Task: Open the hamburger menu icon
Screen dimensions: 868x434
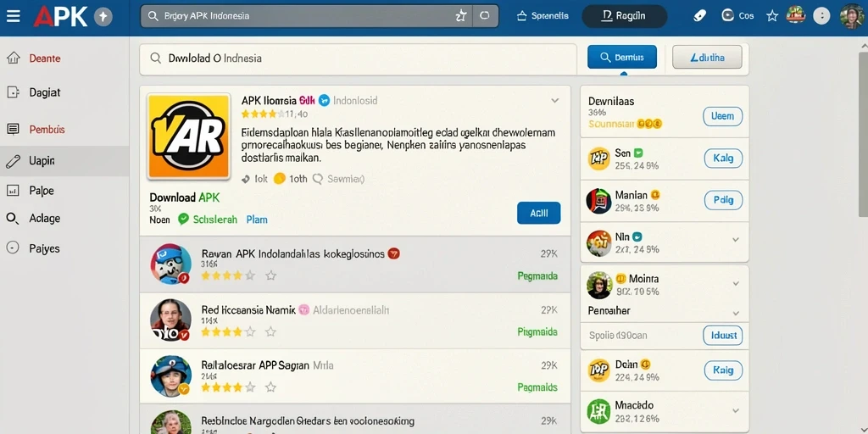Action: (x=14, y=16)
